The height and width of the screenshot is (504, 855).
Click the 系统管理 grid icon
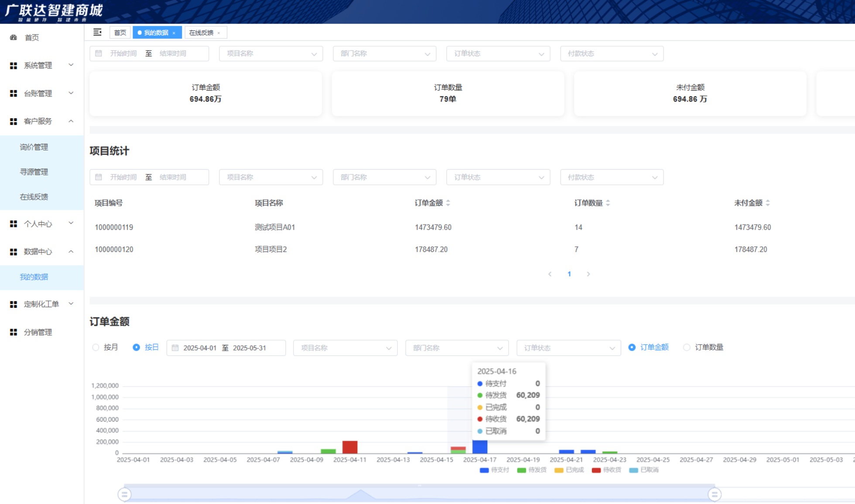[x=14, y=65]
